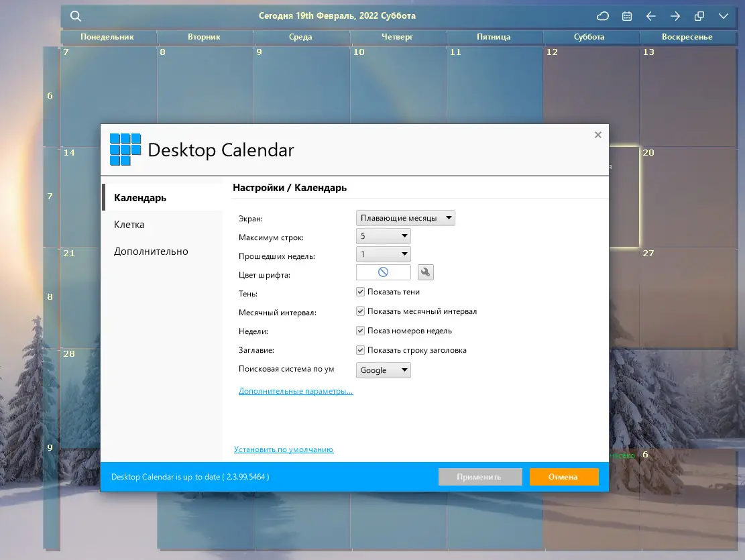Image resolution: width=745 pixels, height=560 pixels.
Task: Click the font color swatch field
Action: click(x=383, y=272)
